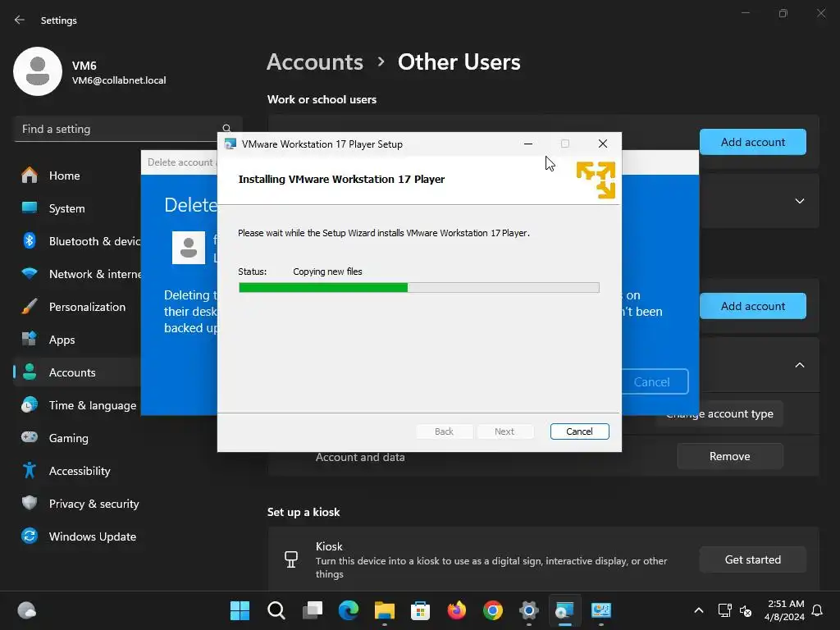This screenshot has height=630, width=840.
Task: Launch Google Chrome from taskbar
Action: pos(493,610)
